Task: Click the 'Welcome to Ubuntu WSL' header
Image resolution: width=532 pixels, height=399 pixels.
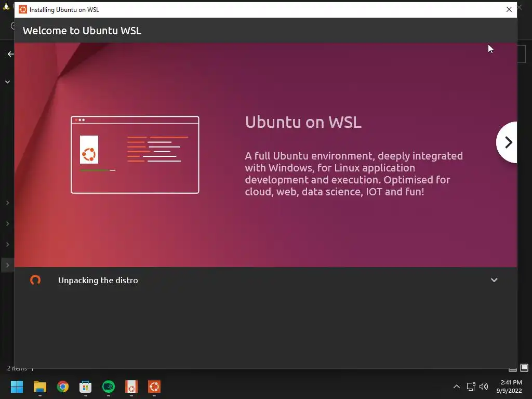Action: point(82,31)
